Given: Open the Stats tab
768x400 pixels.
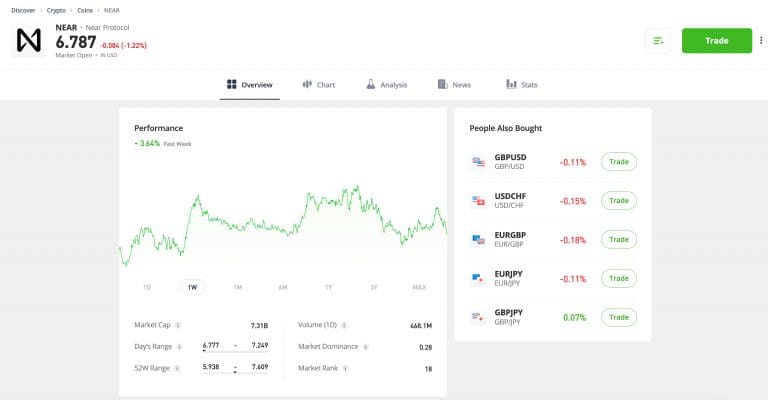Looking at the screenshot, I should tap(522, 85).
